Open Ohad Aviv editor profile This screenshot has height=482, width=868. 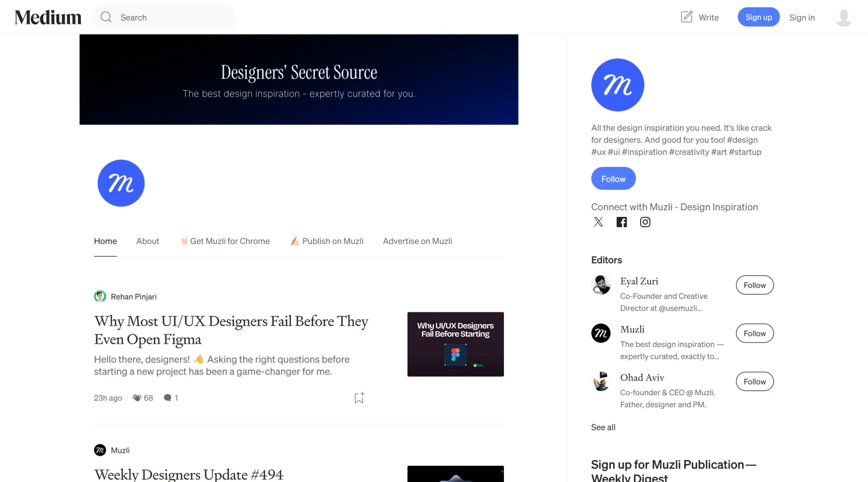coord(642,378)
